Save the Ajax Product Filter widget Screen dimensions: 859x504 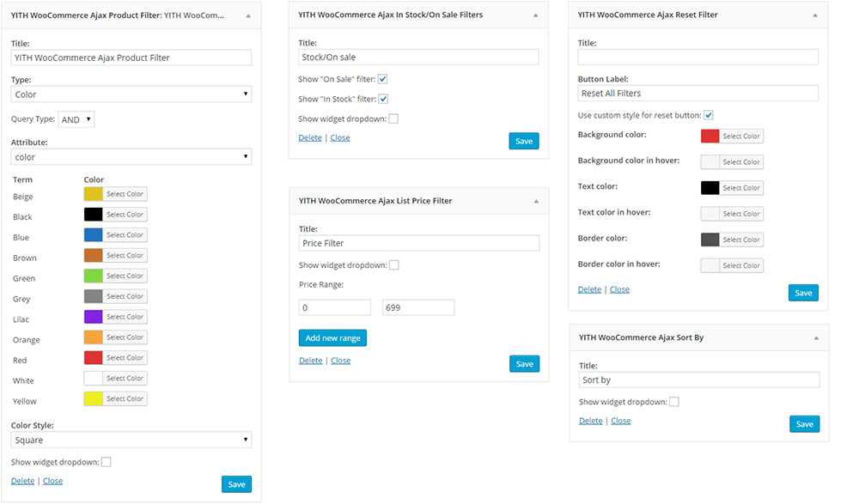point(237,484)
